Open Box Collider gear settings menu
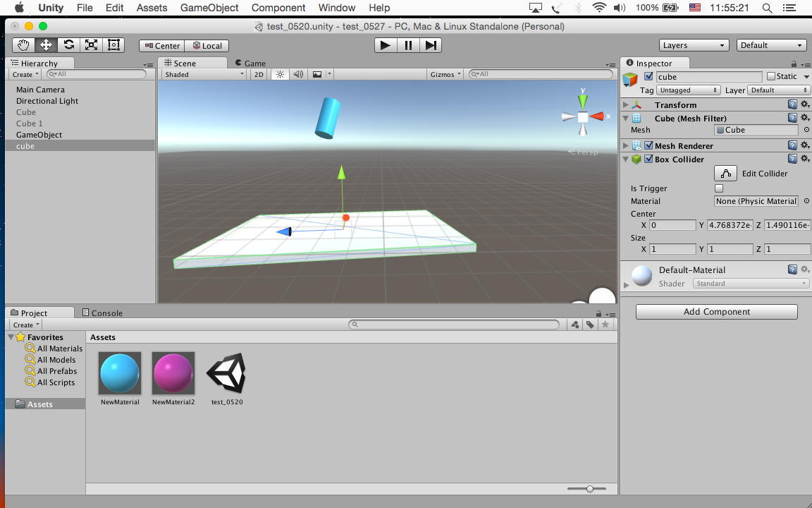Image resolution: width=812 pixels, height=508 pixels. tap(805, 159)
